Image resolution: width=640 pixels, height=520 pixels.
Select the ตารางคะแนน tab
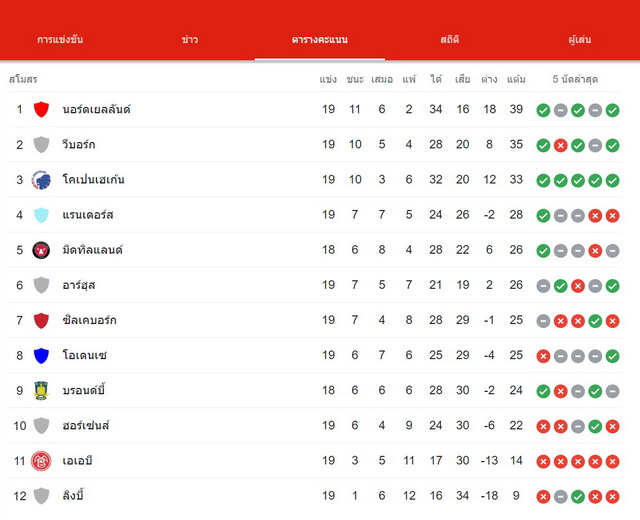coord(320,40)
